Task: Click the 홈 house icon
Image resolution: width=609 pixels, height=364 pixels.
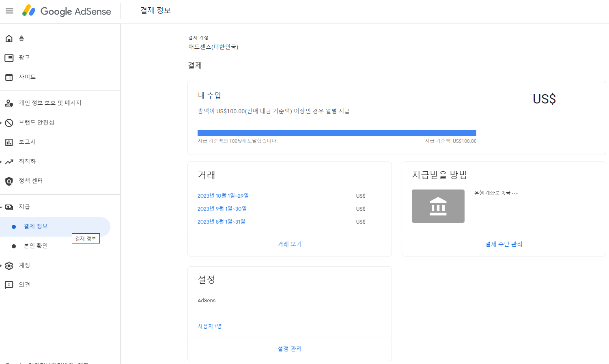Action: coord(9,39)
